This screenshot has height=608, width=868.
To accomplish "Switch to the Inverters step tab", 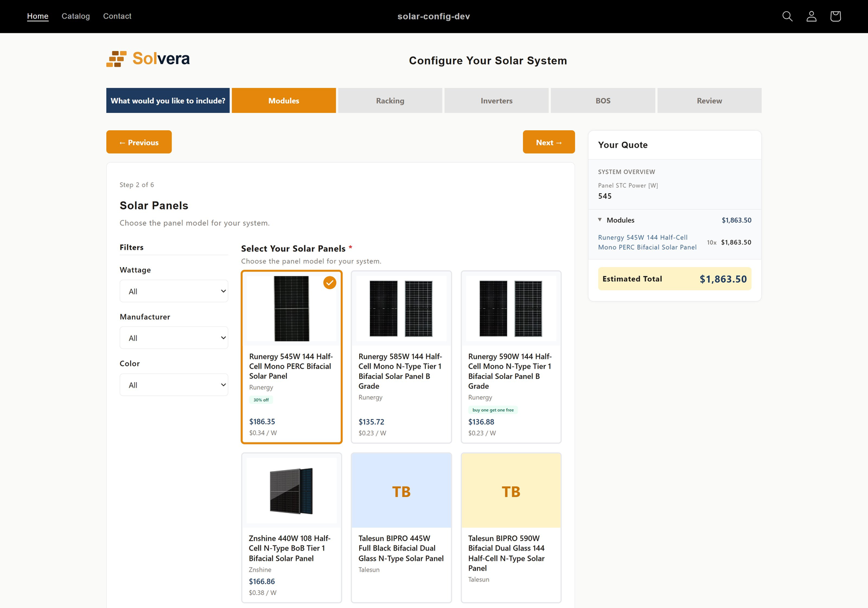I will (496, 100).
